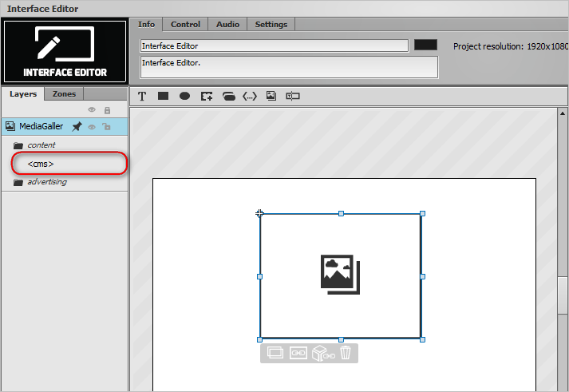Select the Text tool in the toolbar
The width and height of the screenshot is (569, 392).
tap(142, 96)
